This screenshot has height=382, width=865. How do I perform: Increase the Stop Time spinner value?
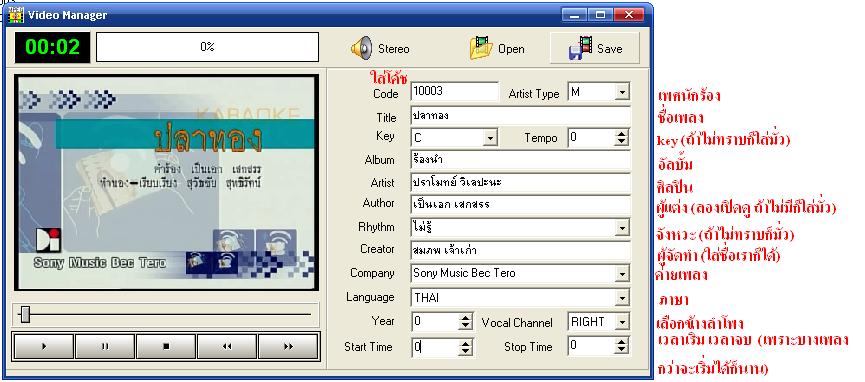point(622,342)
